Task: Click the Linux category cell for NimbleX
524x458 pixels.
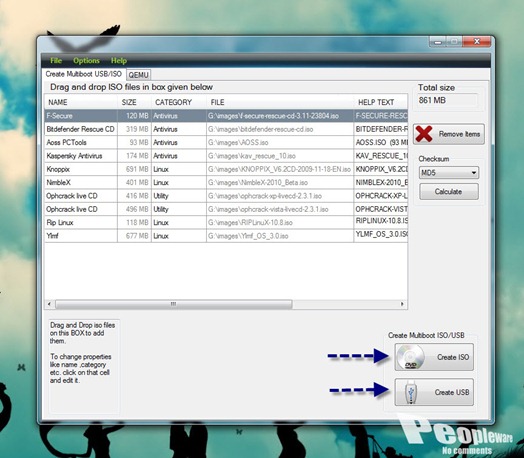Action: (x=179, y=182)
